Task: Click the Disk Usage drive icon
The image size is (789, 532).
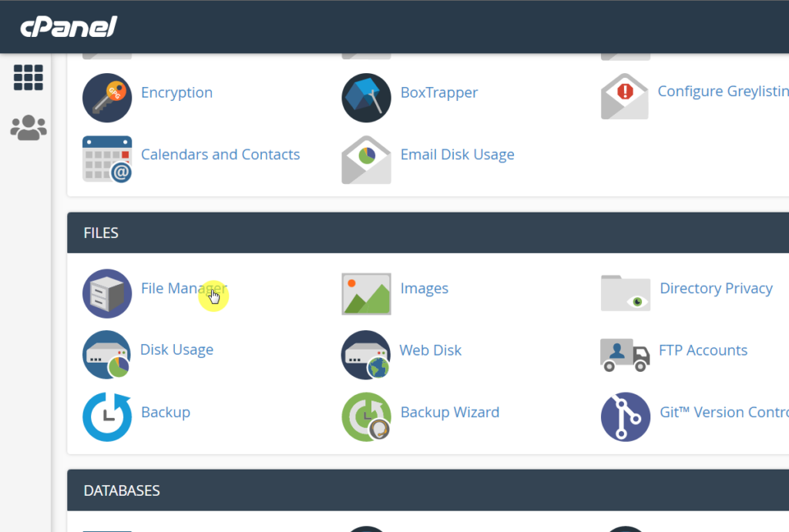Action: (x=107, y=355)
